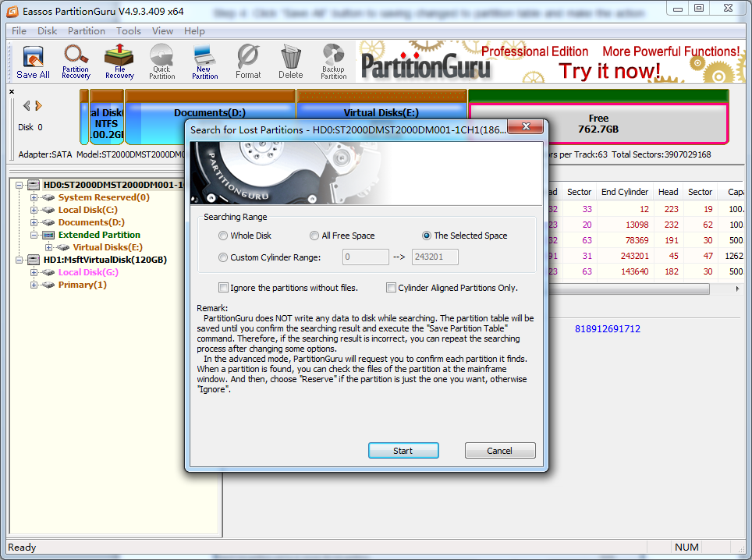Open the Tools menu

point(129,31)
